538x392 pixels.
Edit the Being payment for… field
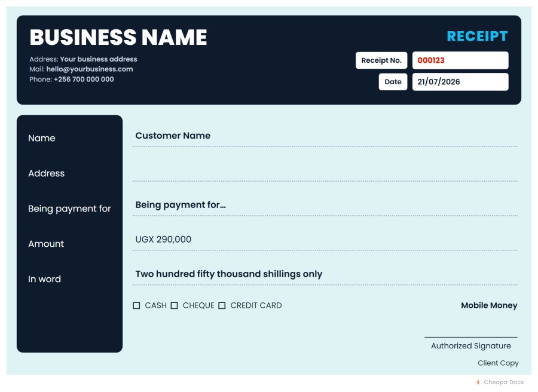325,205
